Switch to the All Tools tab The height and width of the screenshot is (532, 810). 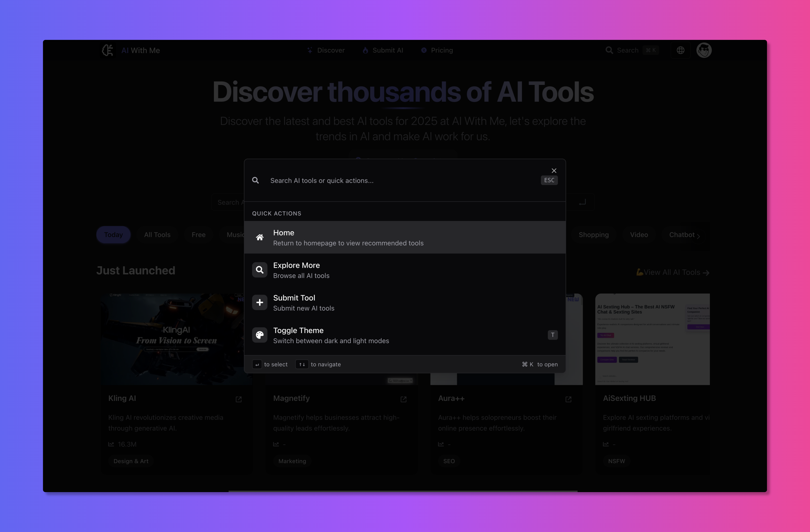[x=157, y=235]
